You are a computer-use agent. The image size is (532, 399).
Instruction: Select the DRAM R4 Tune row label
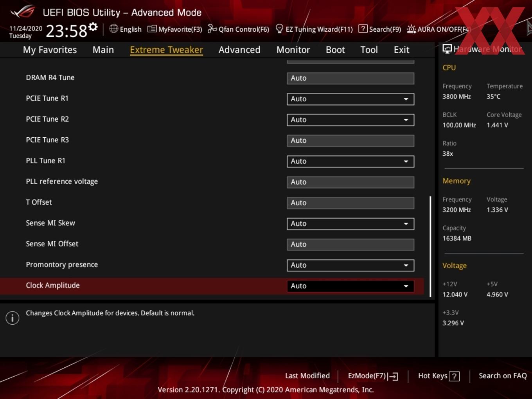pos(50,77)
